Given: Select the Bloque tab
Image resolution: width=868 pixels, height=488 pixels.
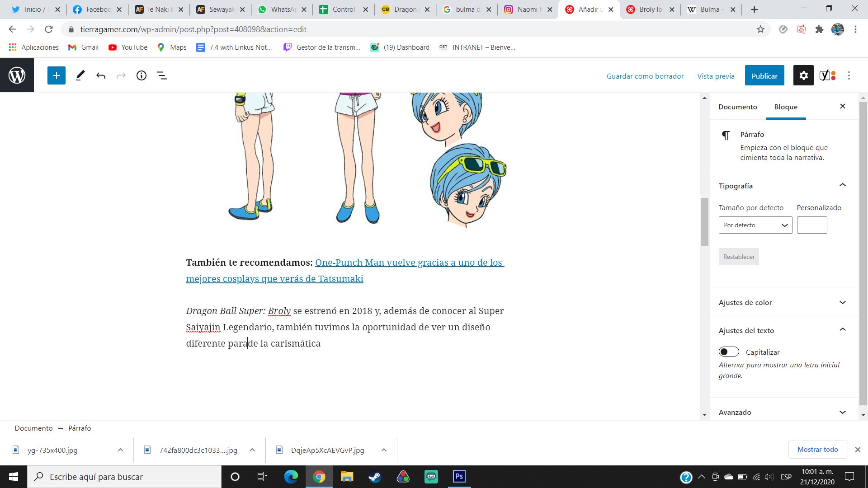Looking at the screenshot, I should pos(786,107).
